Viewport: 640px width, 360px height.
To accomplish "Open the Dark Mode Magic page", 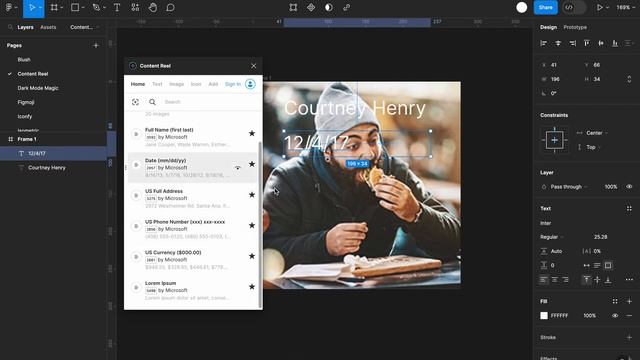I will [x=38, y=88].
